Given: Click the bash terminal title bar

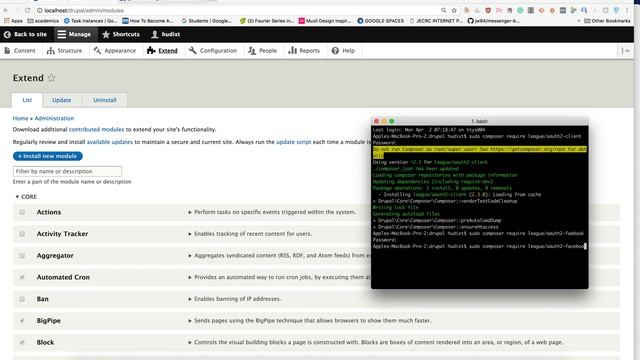Looking at the screenshot, I should [480, 121].
